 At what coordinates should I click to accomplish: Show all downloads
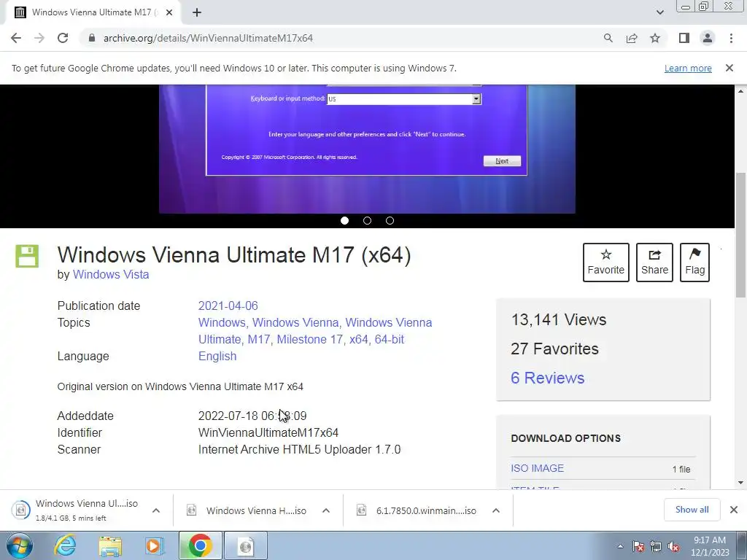click(692, 510)
